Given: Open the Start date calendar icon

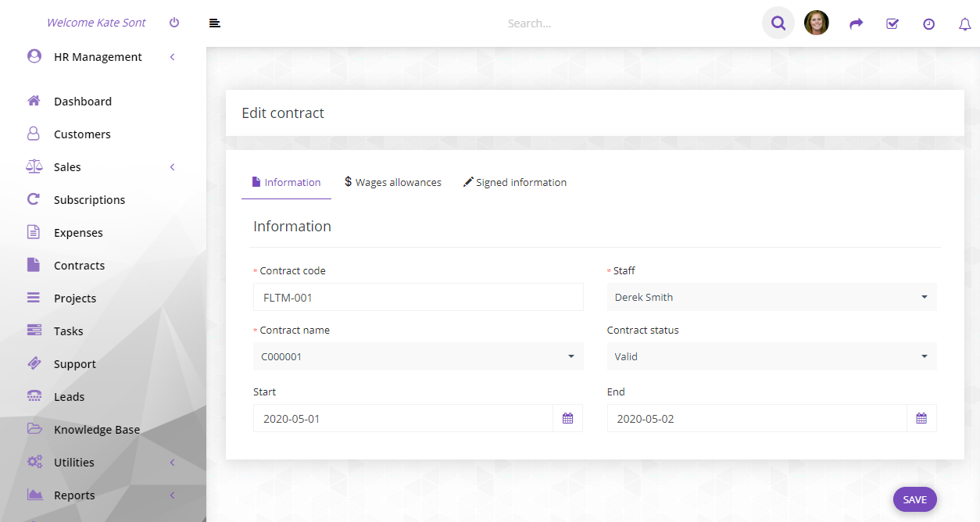Looking at the screenshot, I should click(568, 419).
